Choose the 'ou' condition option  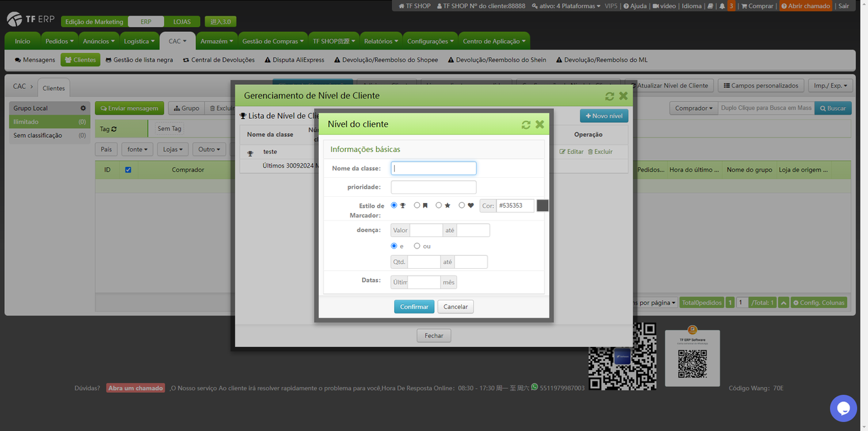(x=417, y=246)
